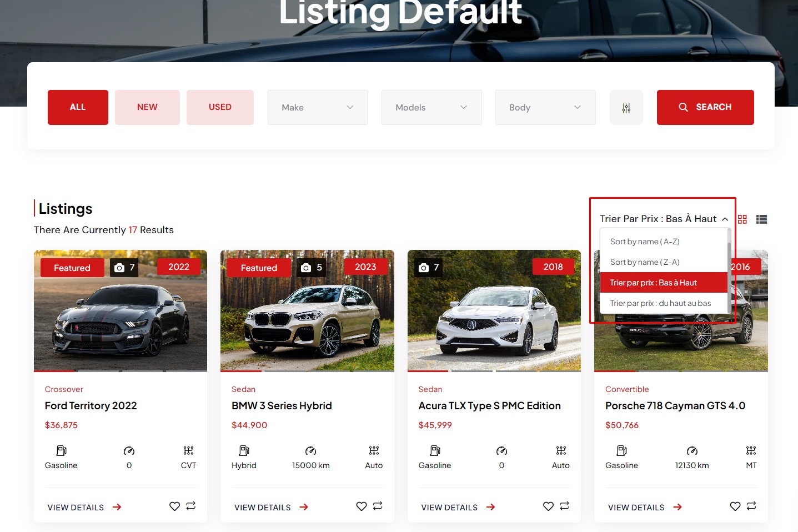
Task: Select Sort by name (A-Z) option
Action: point(664,242)
